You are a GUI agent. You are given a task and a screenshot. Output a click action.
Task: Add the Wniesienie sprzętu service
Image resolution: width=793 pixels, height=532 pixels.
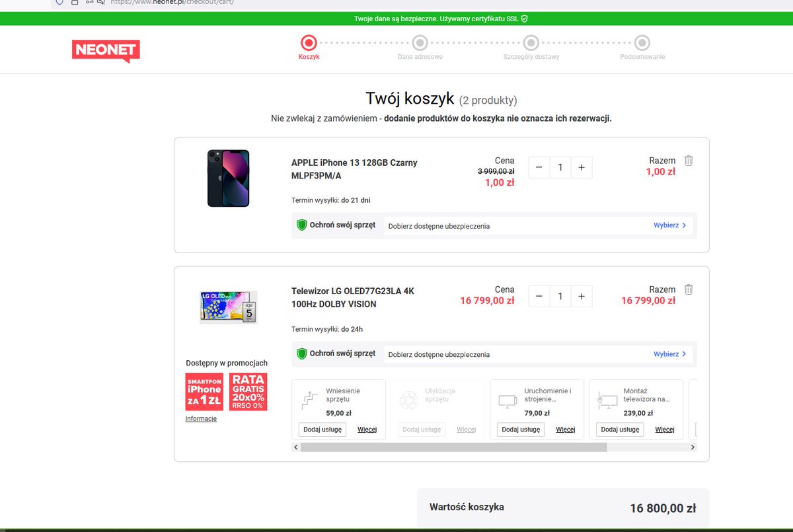pos(322,430)
